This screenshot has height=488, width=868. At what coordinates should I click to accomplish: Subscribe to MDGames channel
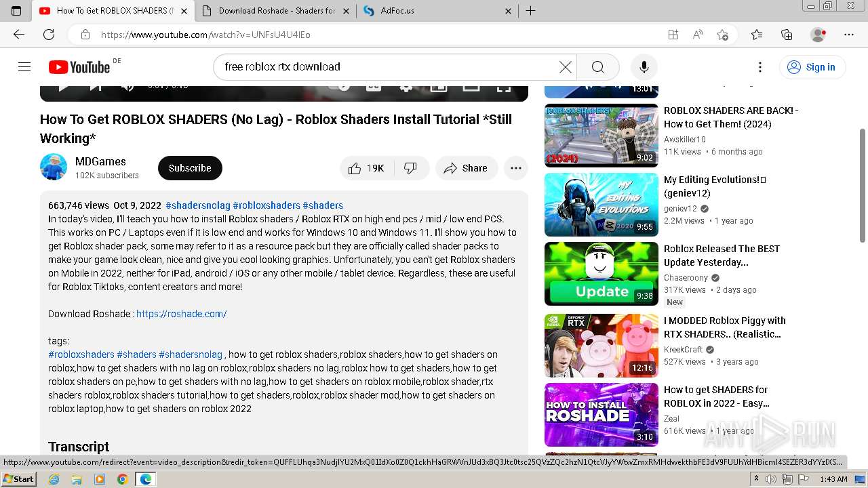coord(190,168)
